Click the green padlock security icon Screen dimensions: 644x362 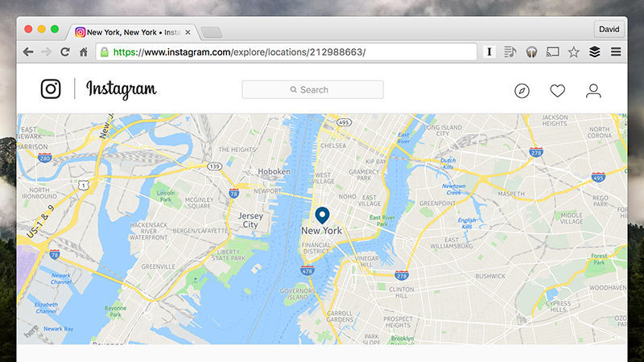(105, 52)
